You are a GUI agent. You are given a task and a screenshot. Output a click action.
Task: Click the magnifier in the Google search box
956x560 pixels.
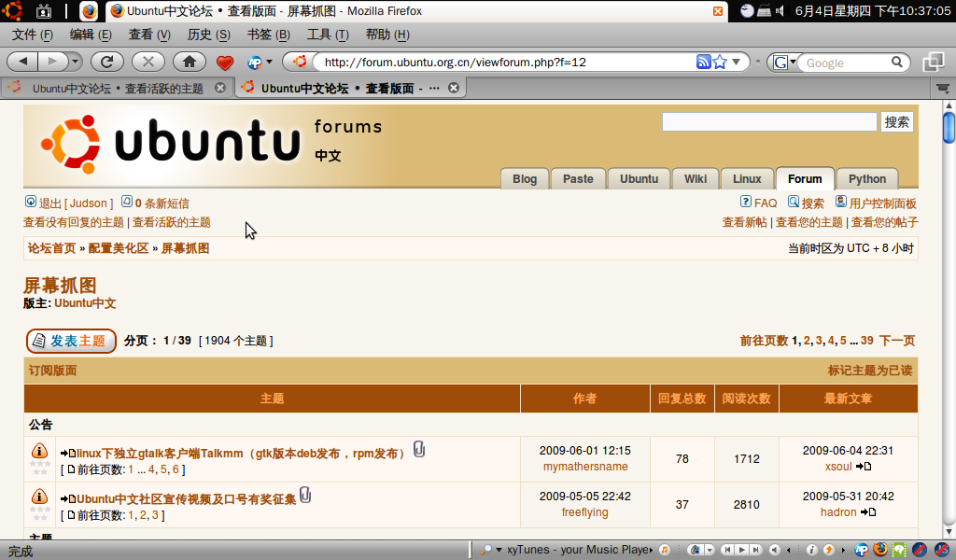(897, 63)
